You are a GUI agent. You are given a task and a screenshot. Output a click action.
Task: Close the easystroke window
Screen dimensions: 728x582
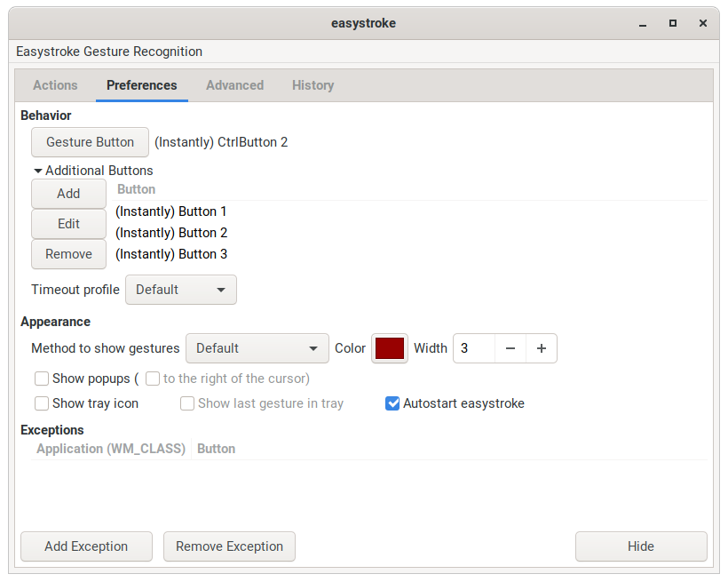pos(703,23)
